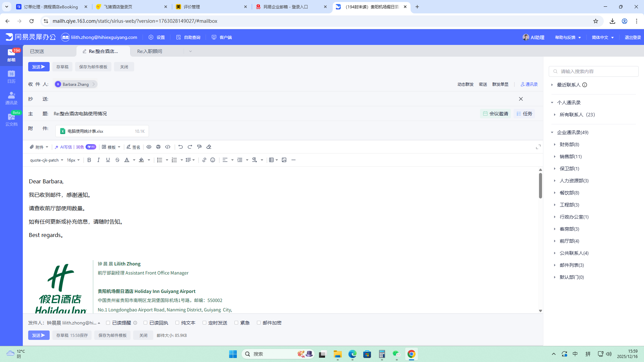Open the emoji picker icon
This screenshot has height=362, width=644.
pyautogui.click(x=213, y=160)
